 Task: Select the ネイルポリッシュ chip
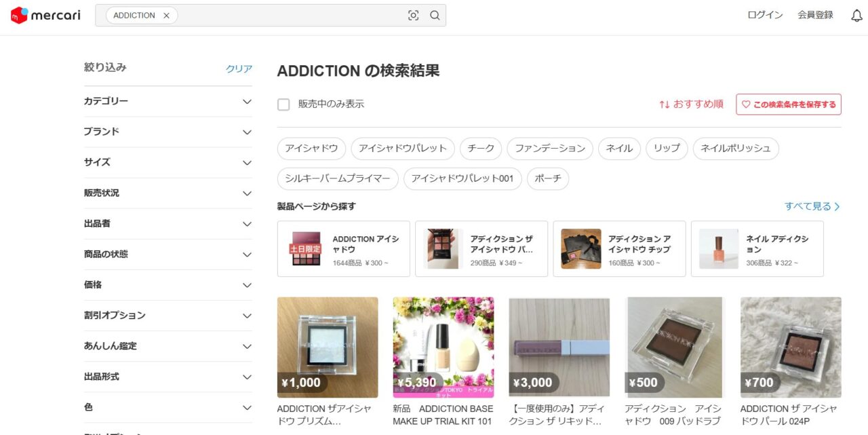point(736,149)
